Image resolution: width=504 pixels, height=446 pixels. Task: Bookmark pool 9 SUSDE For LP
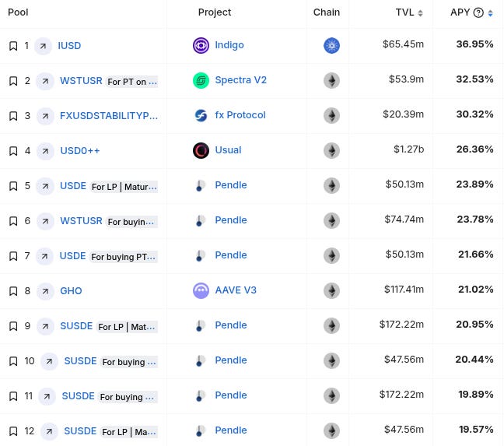(x=13, y=326)
